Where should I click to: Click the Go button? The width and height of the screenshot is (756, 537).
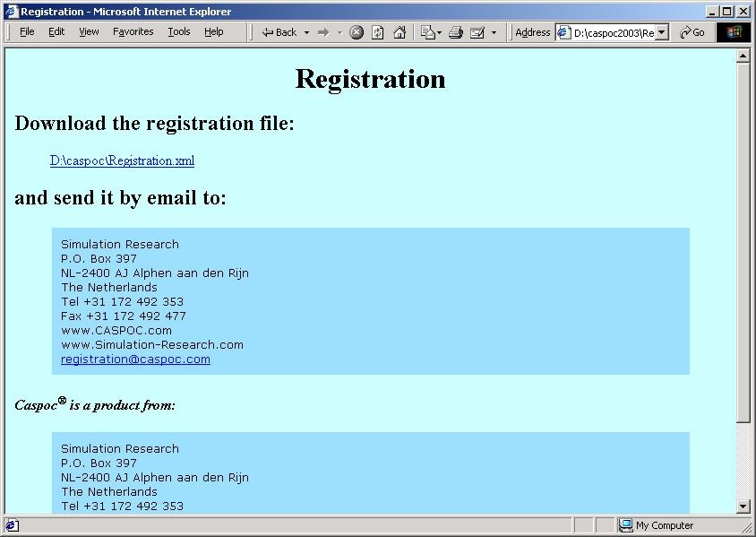click(692, 32)
